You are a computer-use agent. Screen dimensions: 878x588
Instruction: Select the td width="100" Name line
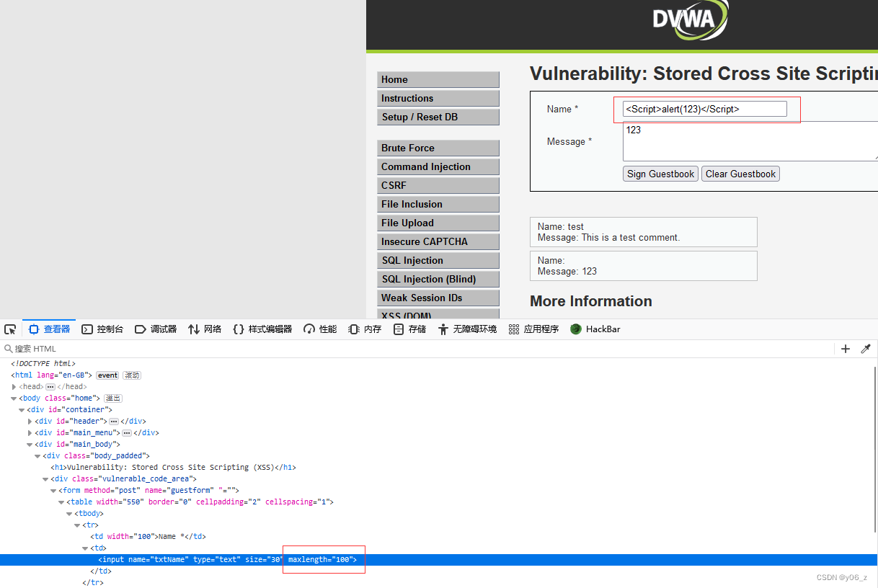(x=148, y=537)
